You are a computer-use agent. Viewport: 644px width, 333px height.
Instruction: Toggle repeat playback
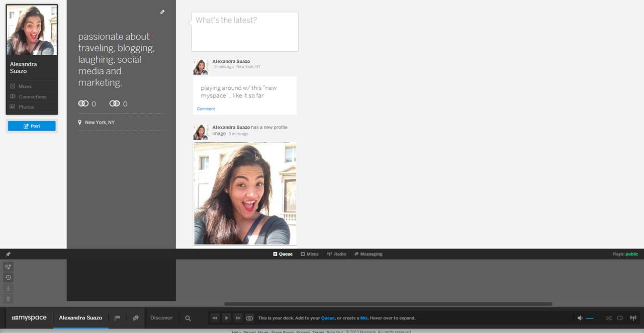620,318
